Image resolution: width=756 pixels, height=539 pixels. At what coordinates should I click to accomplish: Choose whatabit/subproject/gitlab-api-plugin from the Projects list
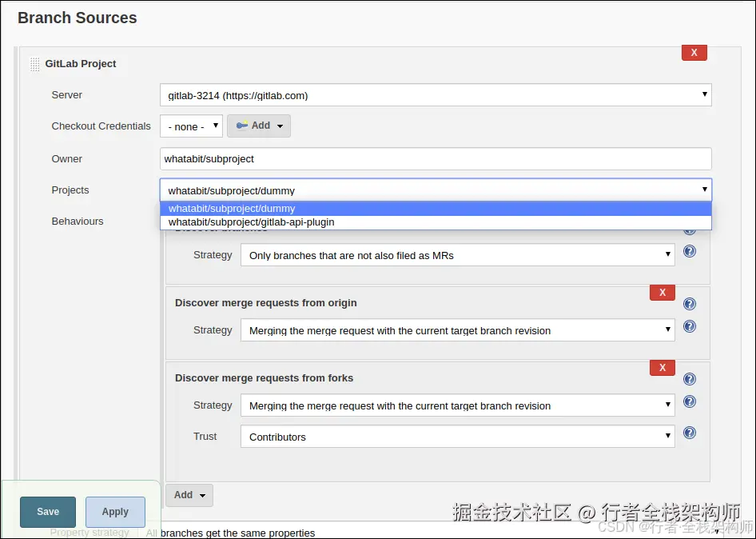[x=436, y=222]
